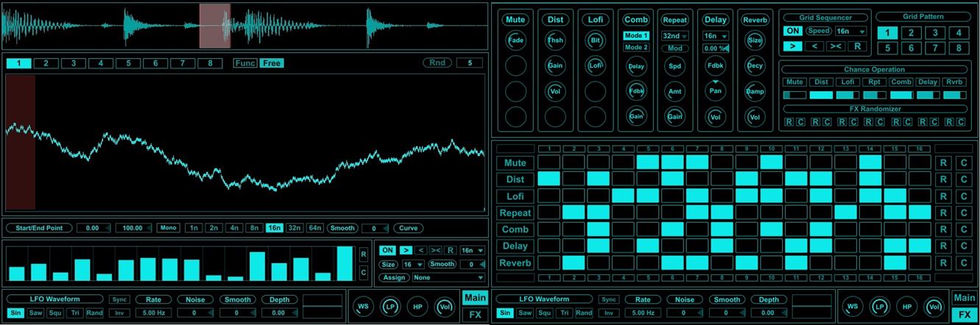Click the Bit knob in Lofi section
The image size is (980, 325).
[595, 40]
